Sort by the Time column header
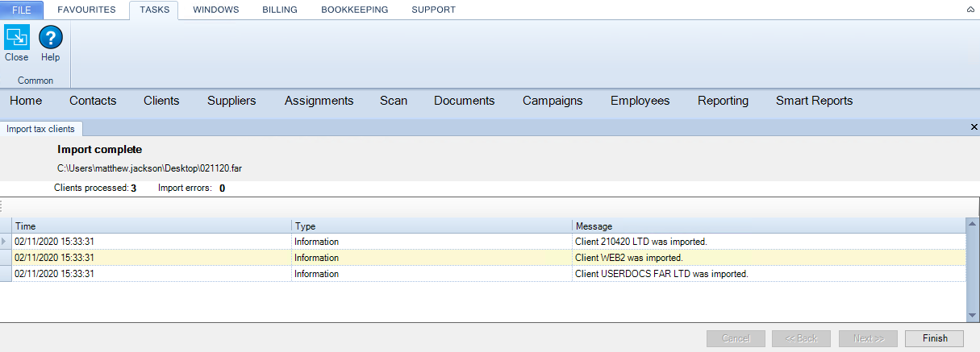Image resolution: width=980 pixels, height=352 pixels. 152,226
